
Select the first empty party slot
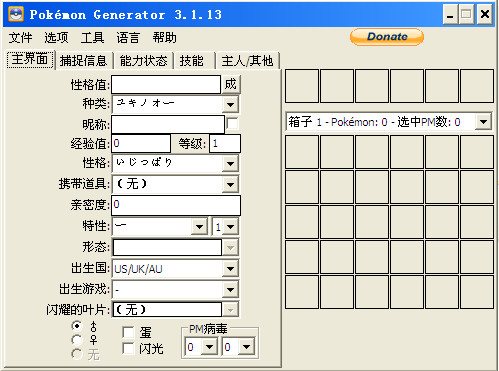302,86
